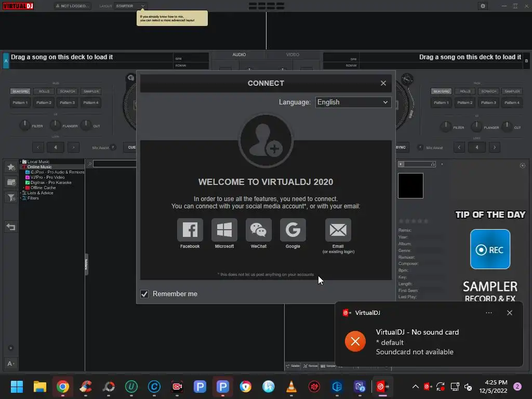
Task: Open the Language dropdown
Action: 353,102
